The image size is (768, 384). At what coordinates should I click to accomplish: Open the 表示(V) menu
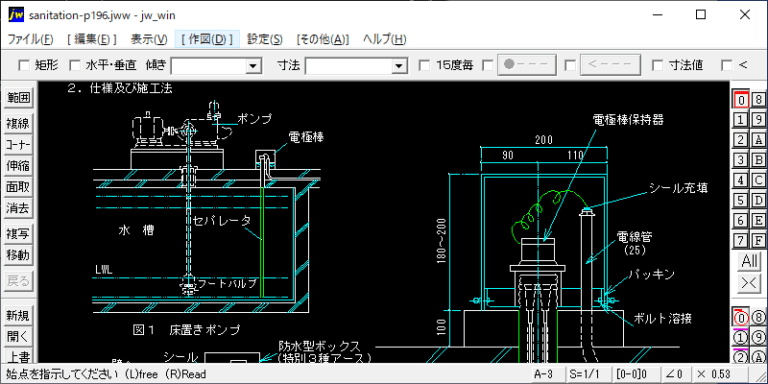coord(149,39)
